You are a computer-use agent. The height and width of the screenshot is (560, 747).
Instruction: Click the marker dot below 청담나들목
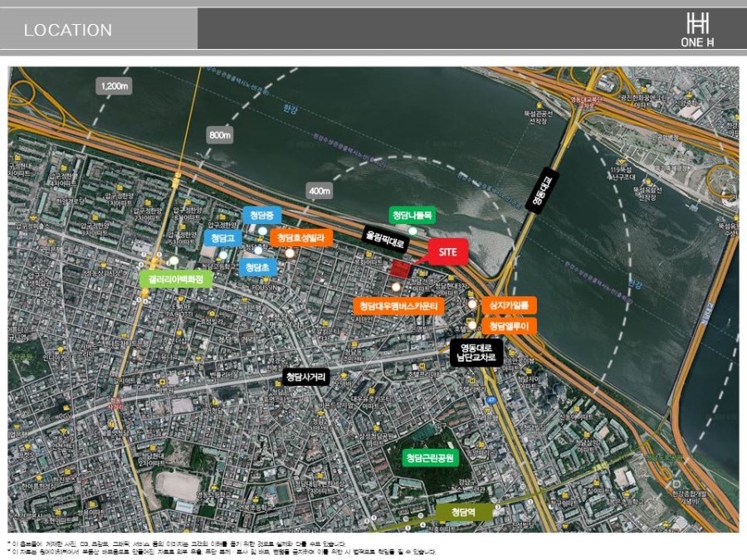coord(413,231)
